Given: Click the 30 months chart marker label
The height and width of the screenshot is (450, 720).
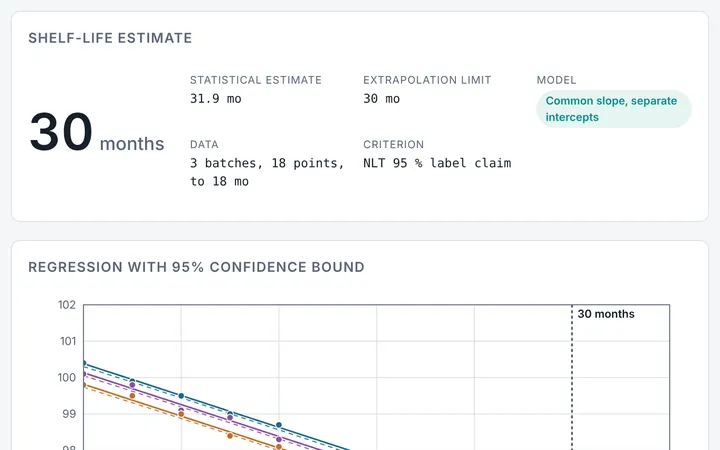Looking at the screenshot, I should [606, 314].
